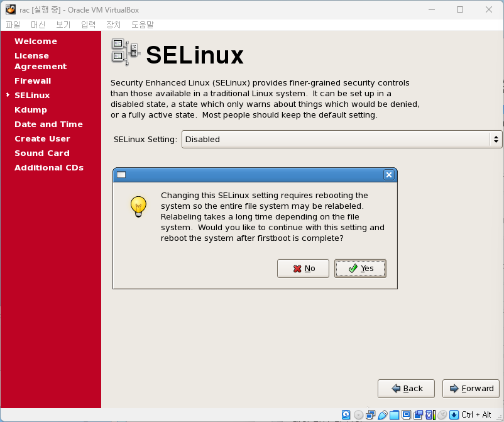Click the window resize grip corner
The height and width of the screenshot is (422, 504).
point(499,417)
